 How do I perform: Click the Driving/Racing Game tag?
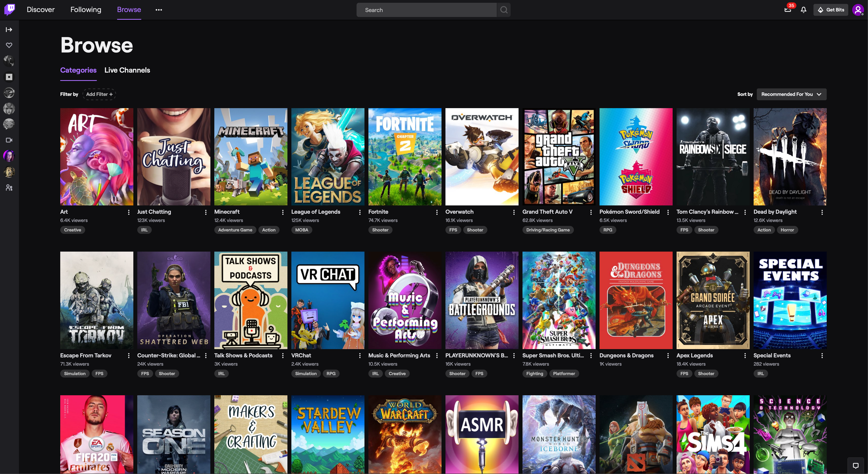(x=548, y=230)
